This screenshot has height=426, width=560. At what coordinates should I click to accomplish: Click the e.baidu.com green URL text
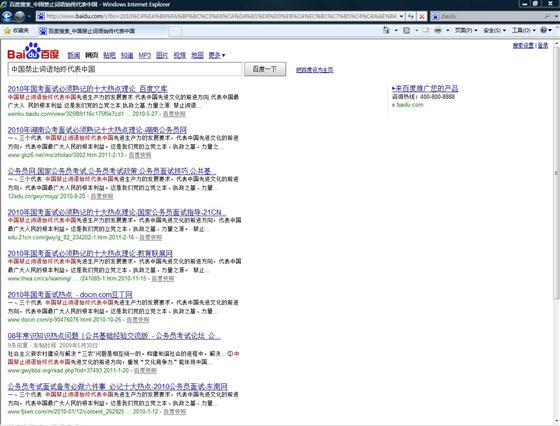pyautogui.click(x=408, y=105)
